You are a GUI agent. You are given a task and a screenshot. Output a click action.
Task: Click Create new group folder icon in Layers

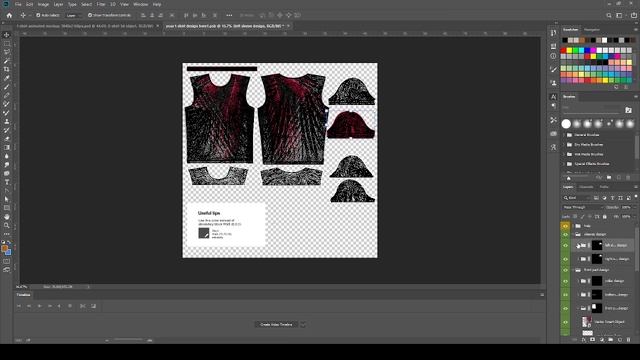(611, 340)
